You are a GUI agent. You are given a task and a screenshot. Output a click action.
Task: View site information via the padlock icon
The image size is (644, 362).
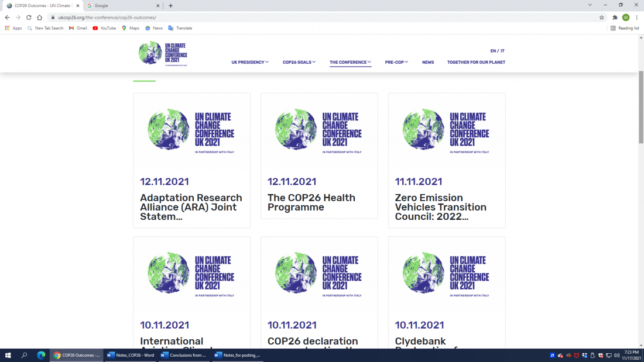point(53,17)
